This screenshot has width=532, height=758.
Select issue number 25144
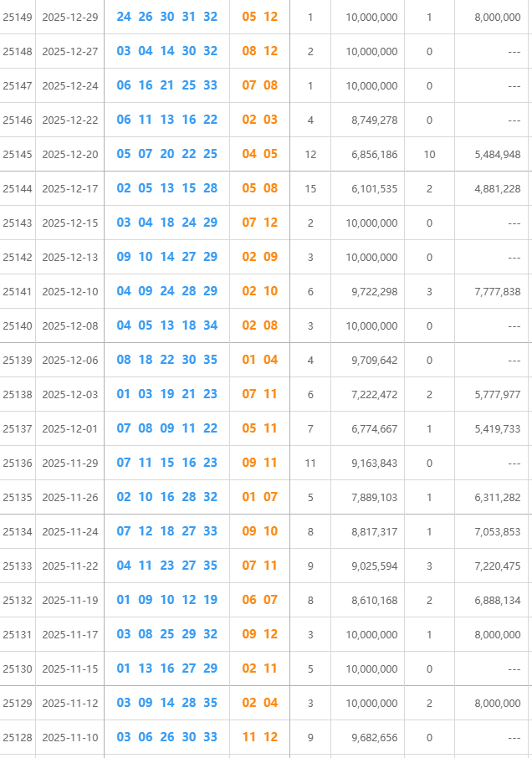click(18, 188)
